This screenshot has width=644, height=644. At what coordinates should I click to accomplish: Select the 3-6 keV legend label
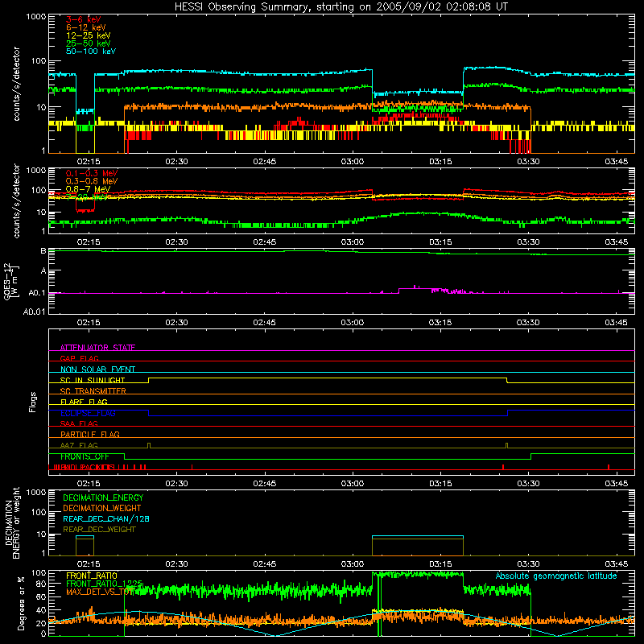(84, 19)
